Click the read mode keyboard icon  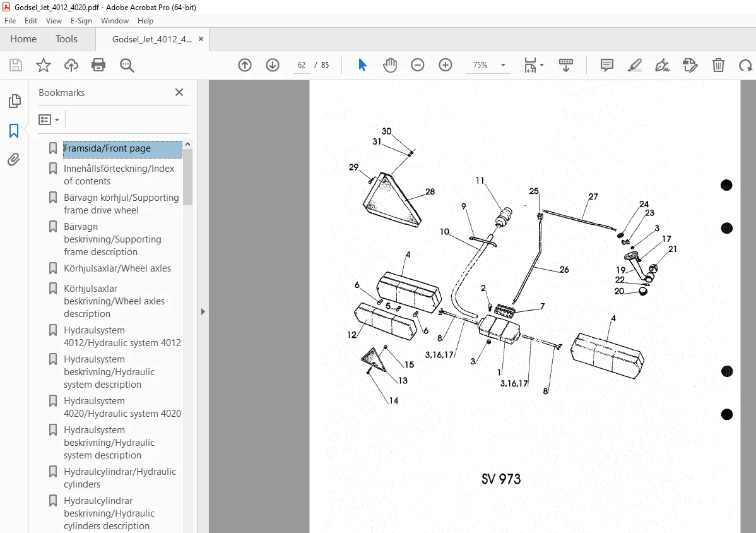tap(566, 64)
